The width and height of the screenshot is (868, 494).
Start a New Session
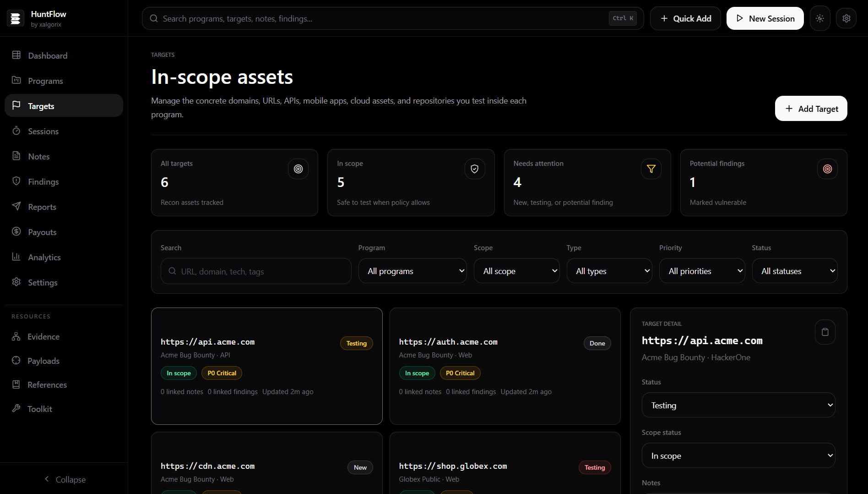coord(765,18)
